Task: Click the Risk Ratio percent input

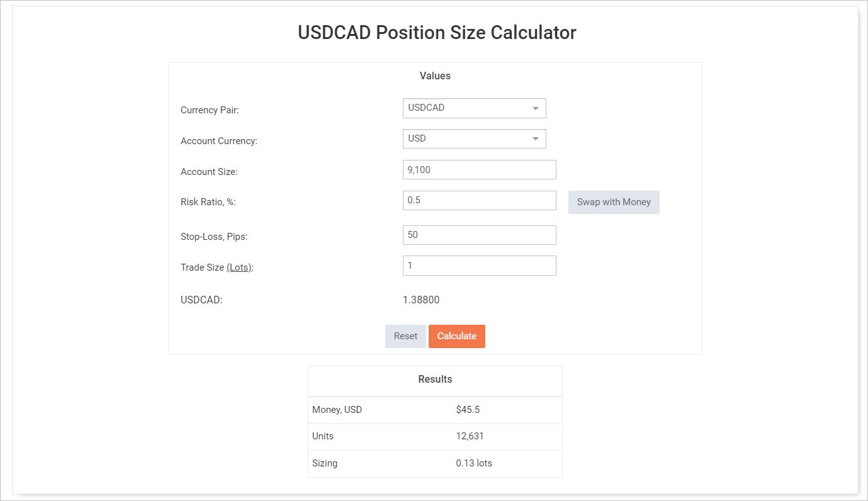Action: click(x=479, y=201)
